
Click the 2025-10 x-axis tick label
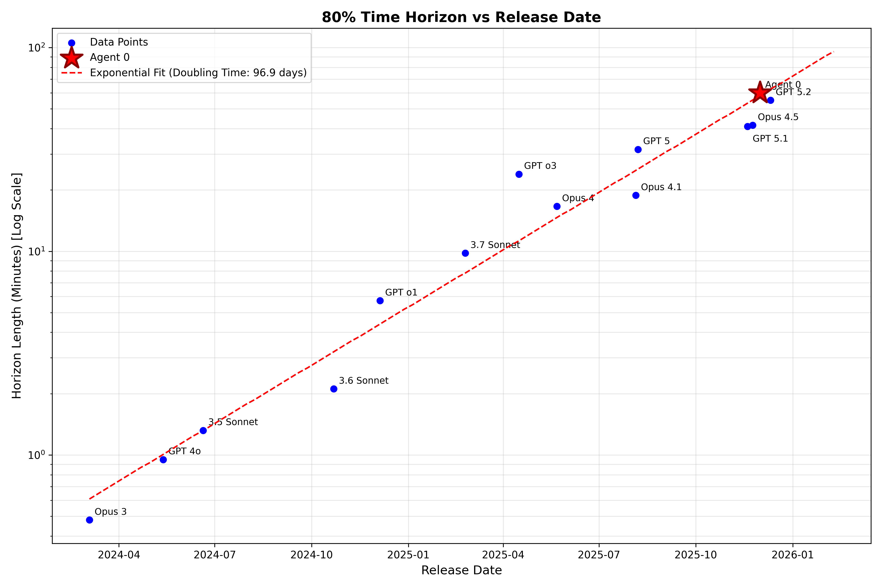(696, 555)
